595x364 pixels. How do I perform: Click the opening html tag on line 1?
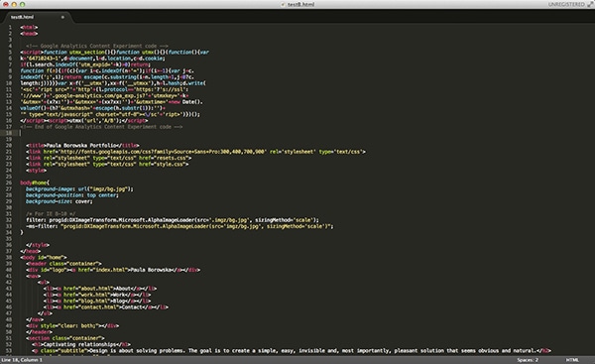point(29,28)
